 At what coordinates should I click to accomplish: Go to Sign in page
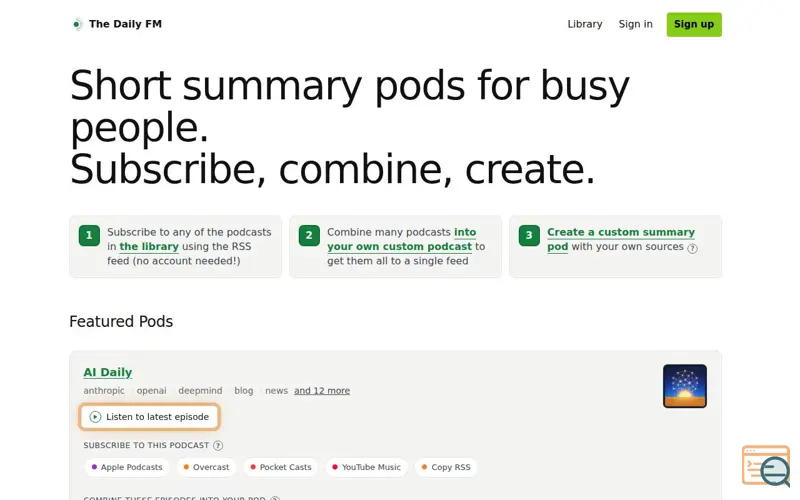(635, 24)
